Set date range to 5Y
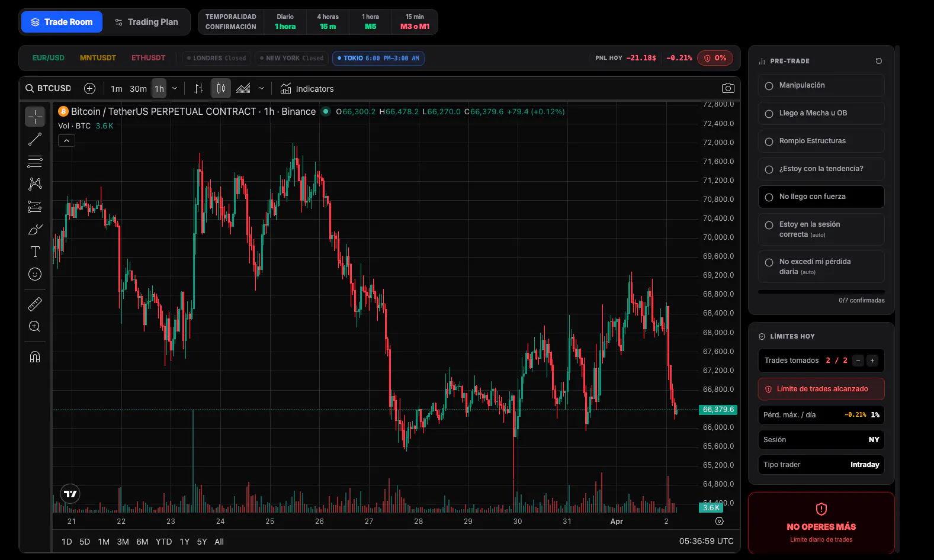This screenshot has width=934, height=560. [x=202, y=542]
